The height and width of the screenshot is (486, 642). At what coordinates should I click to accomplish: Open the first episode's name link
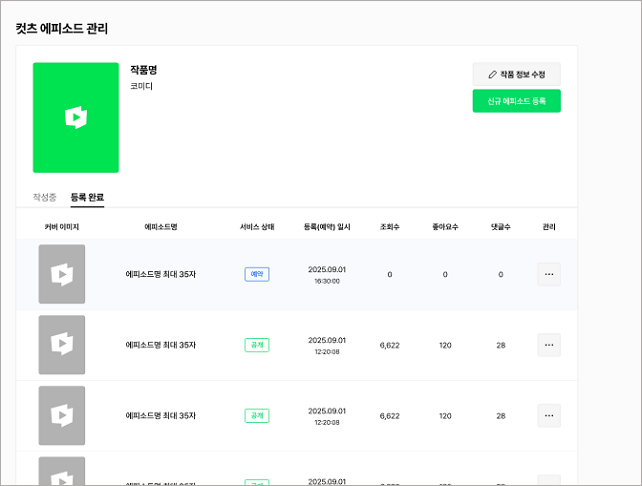160,274
